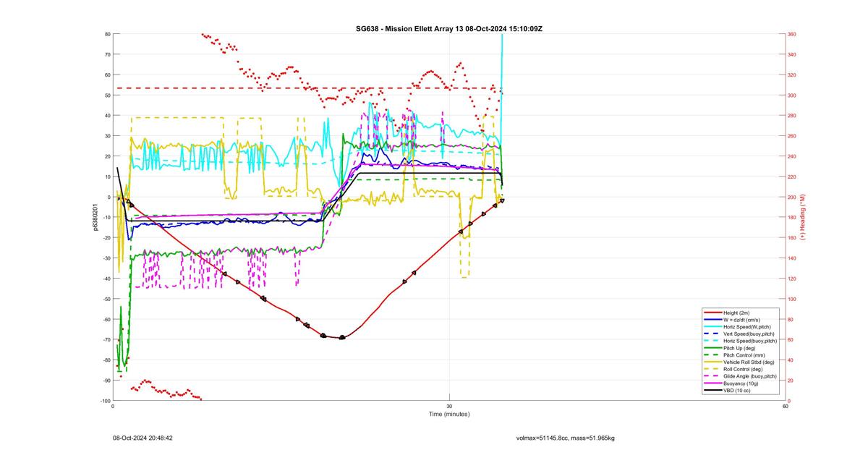
Task: Select the 'Roll Control (deg)' legend label
Action: 744,369
